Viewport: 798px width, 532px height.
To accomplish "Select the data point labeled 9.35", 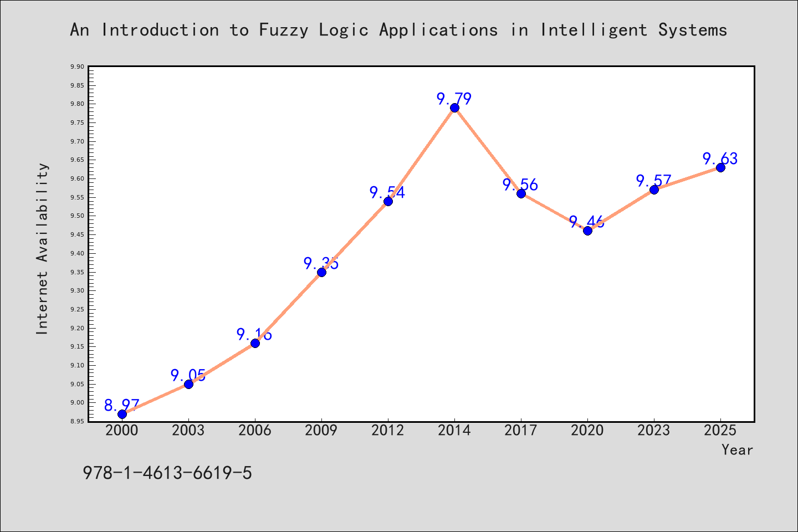I will [321, 272].
